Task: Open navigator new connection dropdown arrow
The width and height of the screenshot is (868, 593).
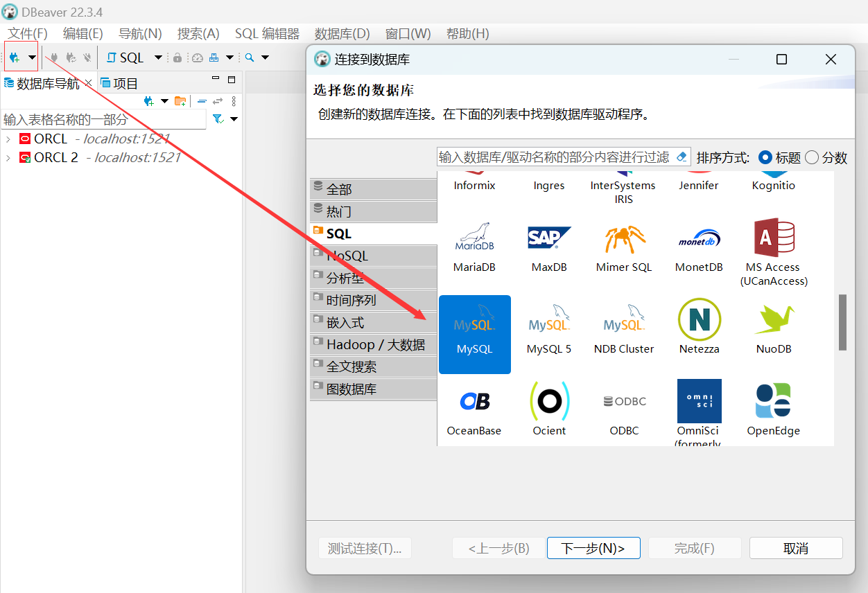Action: (x=164, y=101)
